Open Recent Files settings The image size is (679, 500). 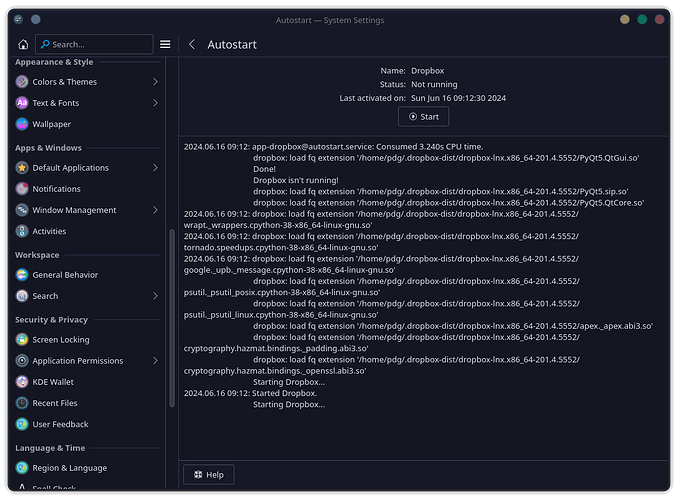point(87,403)
